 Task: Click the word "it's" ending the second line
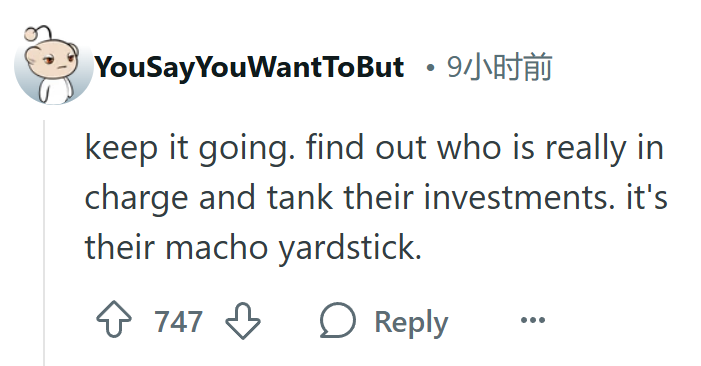647,197
